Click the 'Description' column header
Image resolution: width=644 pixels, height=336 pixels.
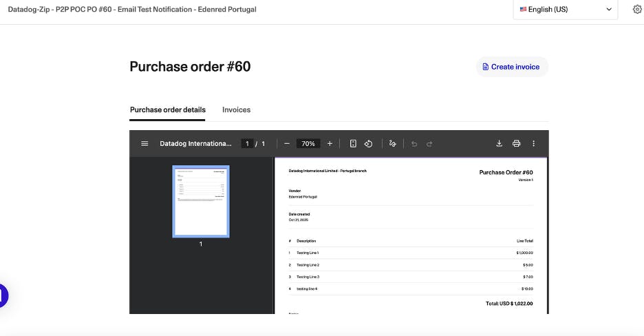click(x=306, y=241)
